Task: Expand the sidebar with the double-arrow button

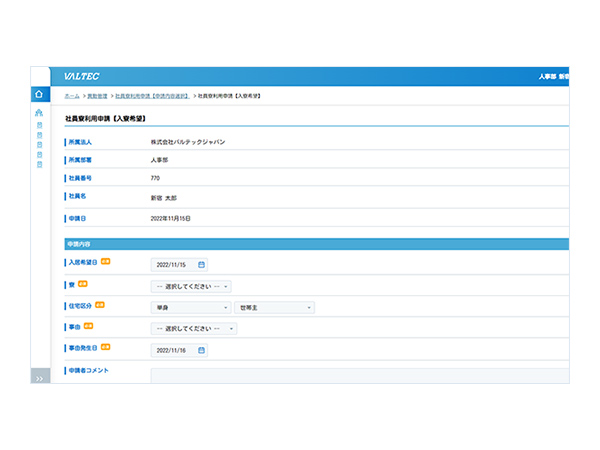Action: pyautogui.click(x=39, y=378)
